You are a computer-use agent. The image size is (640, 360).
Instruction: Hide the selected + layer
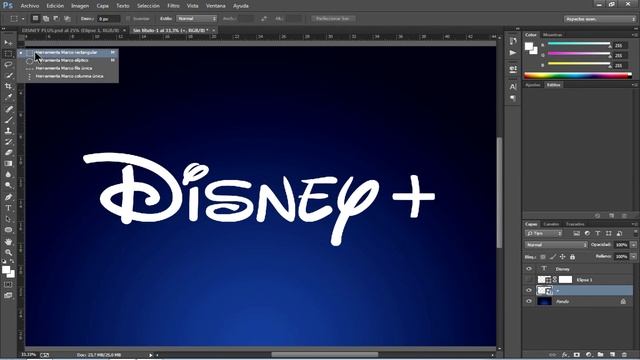[x=529, y=290]
